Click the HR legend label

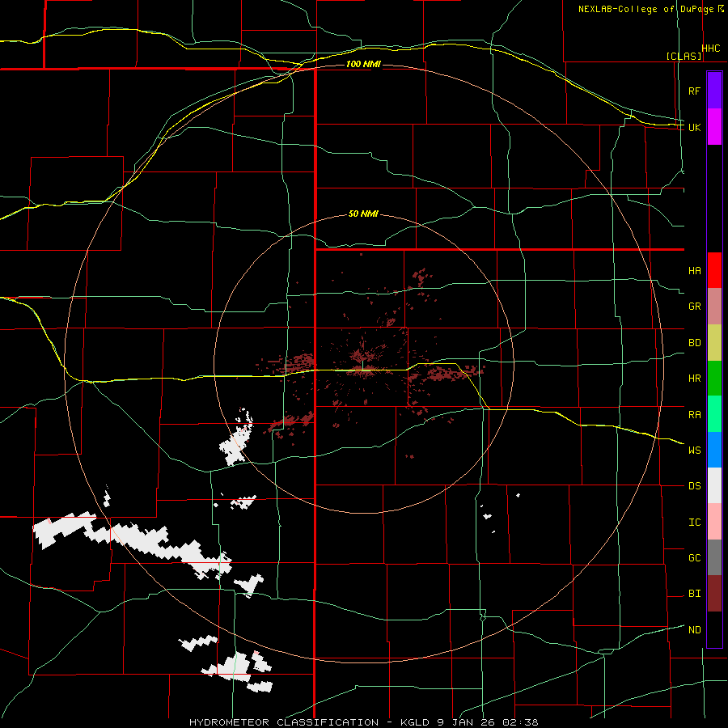click(694, 379)
